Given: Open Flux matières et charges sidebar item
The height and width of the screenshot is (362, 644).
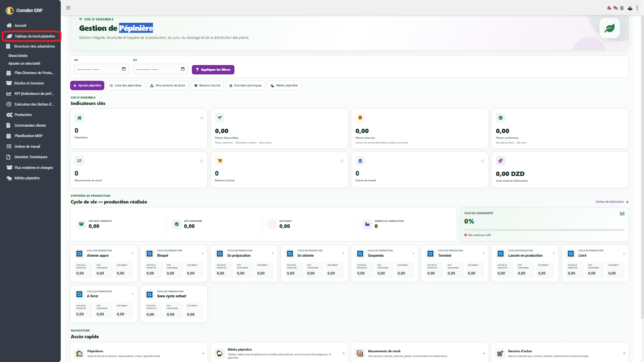Looking at the screenshot, I should [x=30, y=168].
